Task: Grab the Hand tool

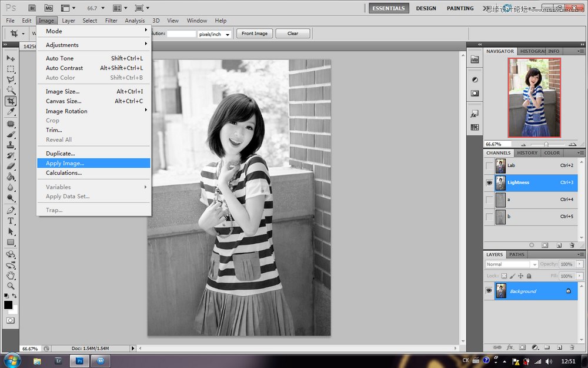Action: 11,274
